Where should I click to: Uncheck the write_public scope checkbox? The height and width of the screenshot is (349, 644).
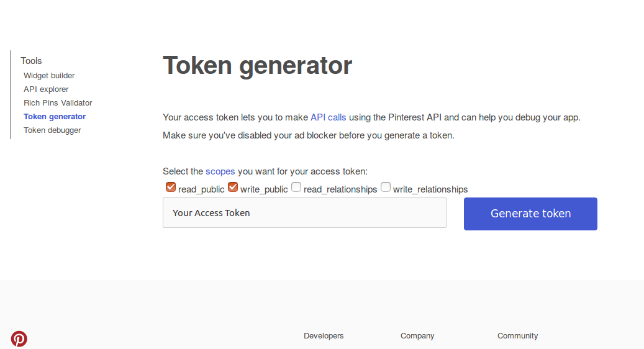pyautogui.click(x=233, y=187)
